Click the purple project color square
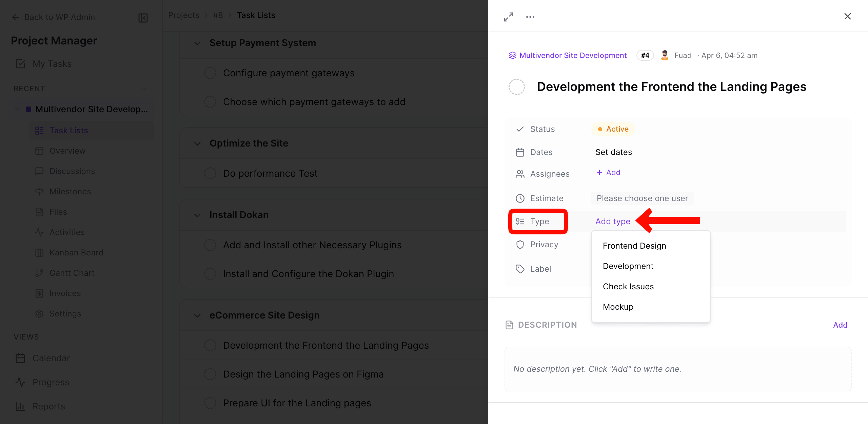This screenshot has width=868, height=424. 28,109
